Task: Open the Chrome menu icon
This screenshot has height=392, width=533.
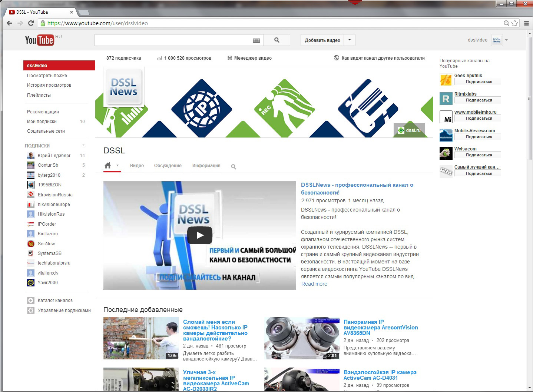Action: pyautogui.click(x=526, y=23)
